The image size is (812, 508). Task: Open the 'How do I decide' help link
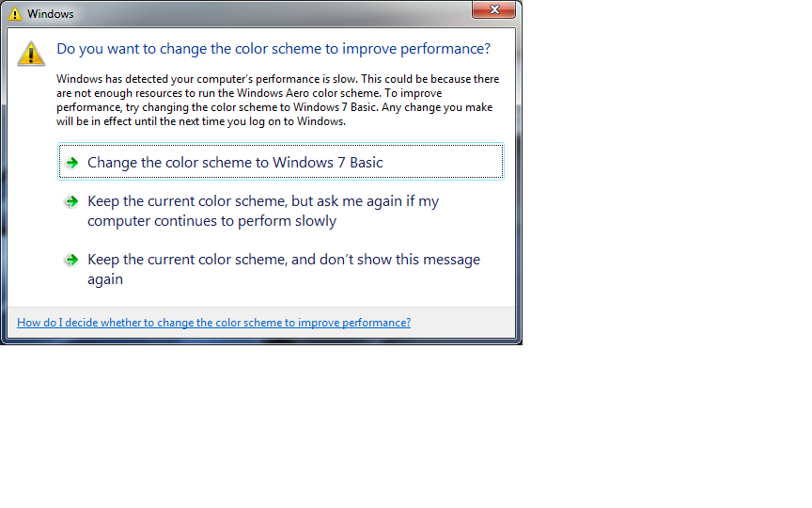[x=213, y=323]
